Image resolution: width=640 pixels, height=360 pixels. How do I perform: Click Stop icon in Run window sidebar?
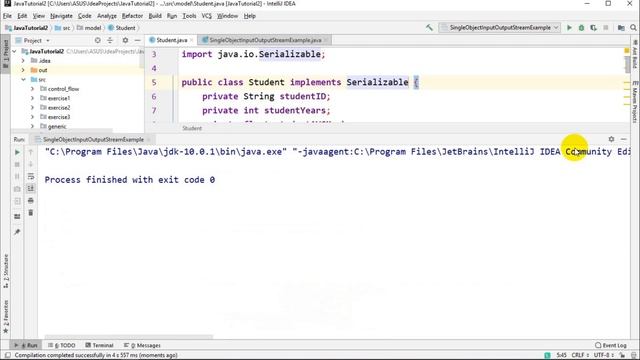[x=17, y=164]
